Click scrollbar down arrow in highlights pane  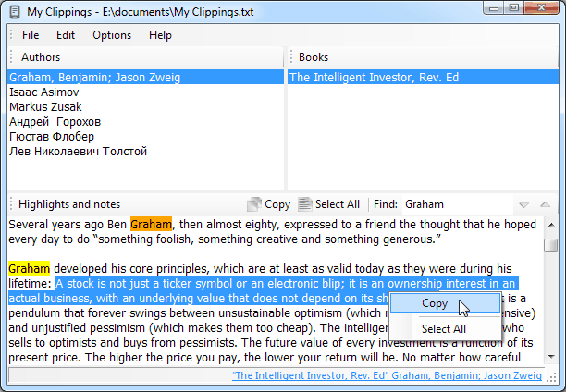[551, 357]
